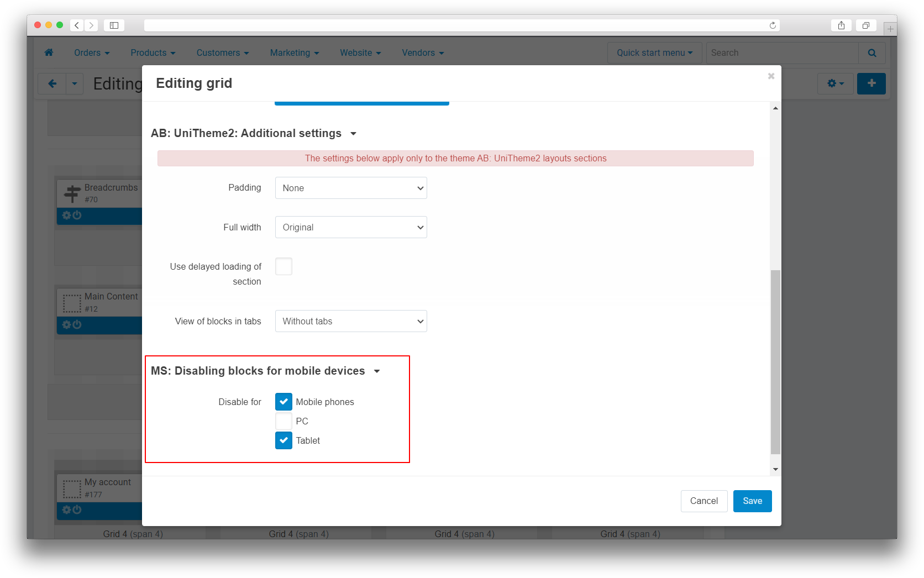Open the caret dropdown beside back arrow

[x=75, y=83]
